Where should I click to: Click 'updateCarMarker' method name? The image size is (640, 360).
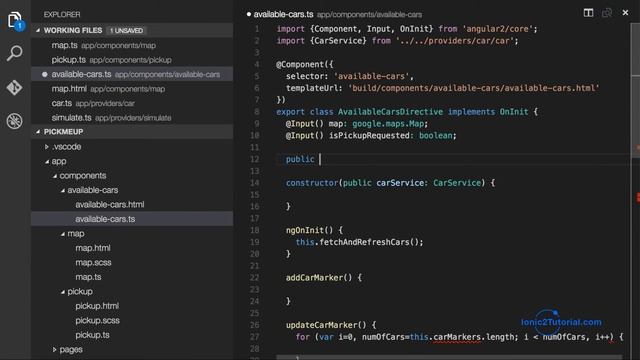322,325
